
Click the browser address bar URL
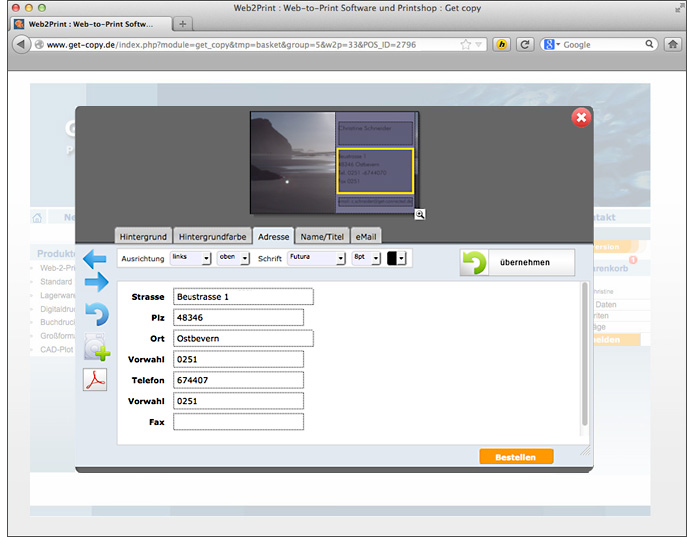(231, 44)
